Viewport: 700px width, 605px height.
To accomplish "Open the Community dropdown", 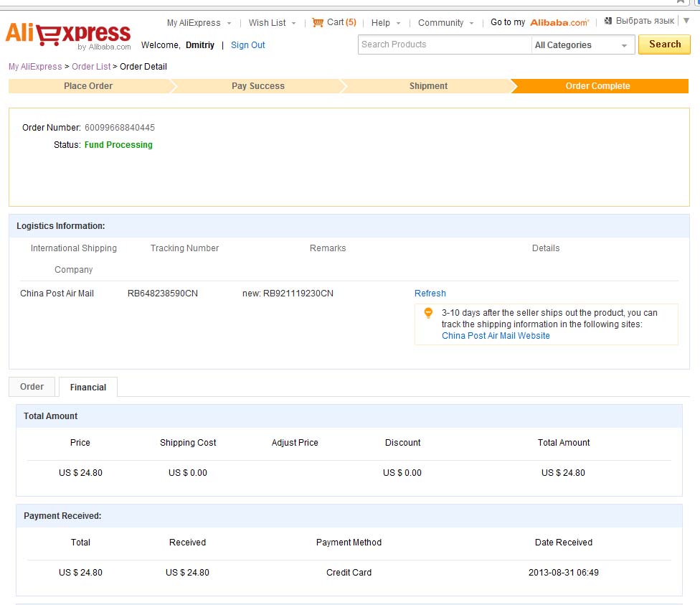I will tap(445, 23).
